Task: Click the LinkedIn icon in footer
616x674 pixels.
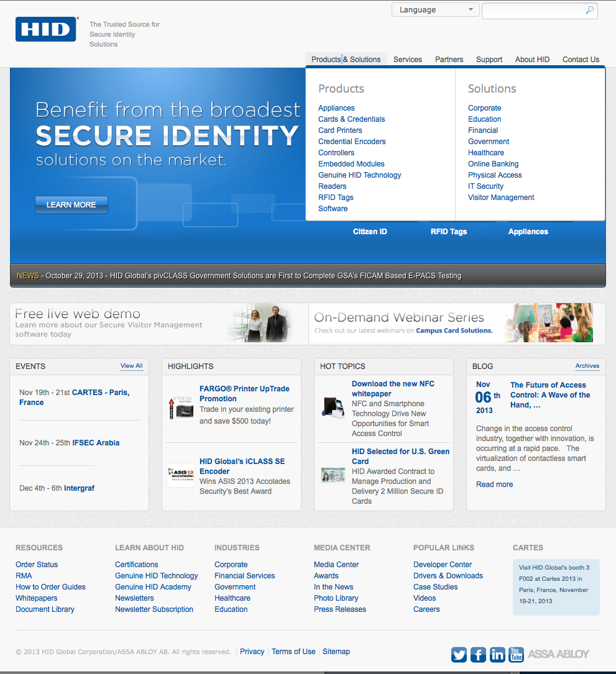Action: coord(497,654)
